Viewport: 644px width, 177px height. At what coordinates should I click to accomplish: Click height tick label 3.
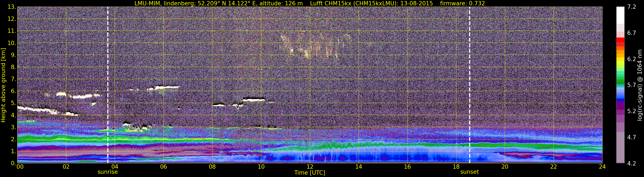coord(13,127)
